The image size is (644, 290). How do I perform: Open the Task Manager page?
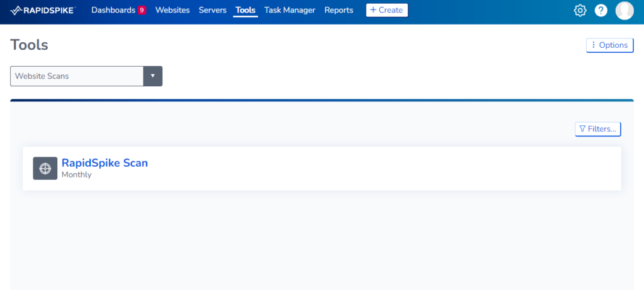pos(290,10)
